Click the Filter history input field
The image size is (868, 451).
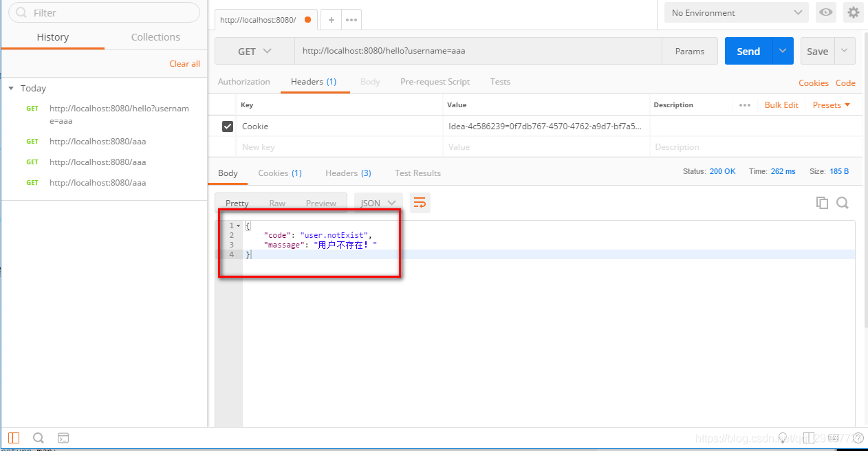coord(104,12)
